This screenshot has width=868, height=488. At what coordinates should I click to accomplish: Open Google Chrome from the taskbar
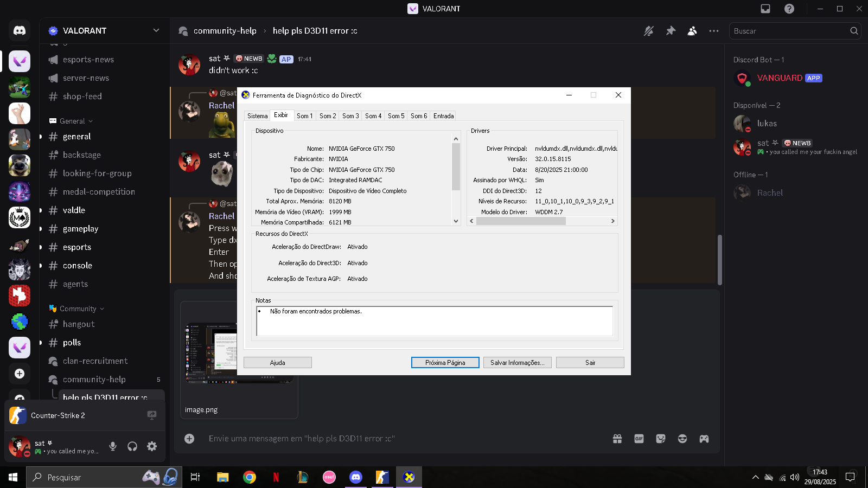(250, 477)
